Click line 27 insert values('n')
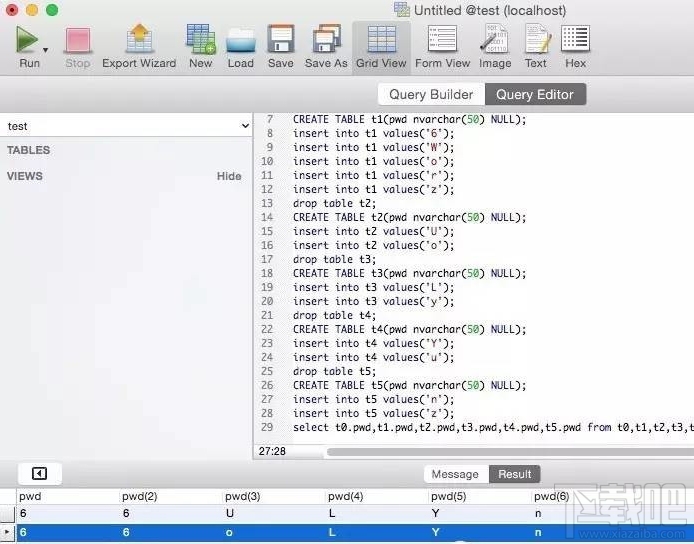Viewport: 694px width, 544px height. click(374, 400)
